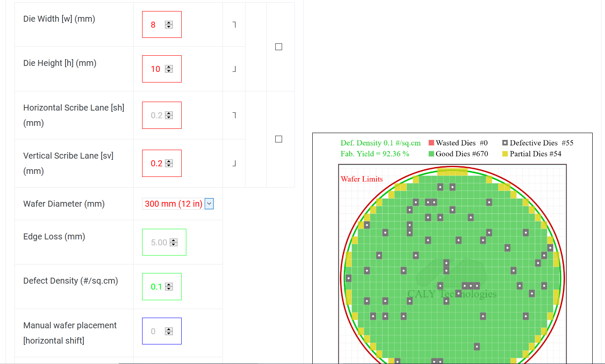Click the Manual wafer placement horizontal shift field
This screenshot has width=605, height=364.
click(x=162, y=331)
